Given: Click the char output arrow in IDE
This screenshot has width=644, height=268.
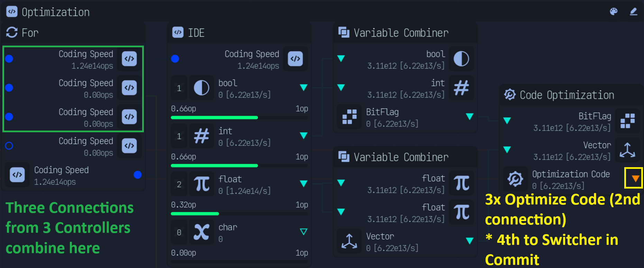Looking at the screenshot, I should (303, 232).
